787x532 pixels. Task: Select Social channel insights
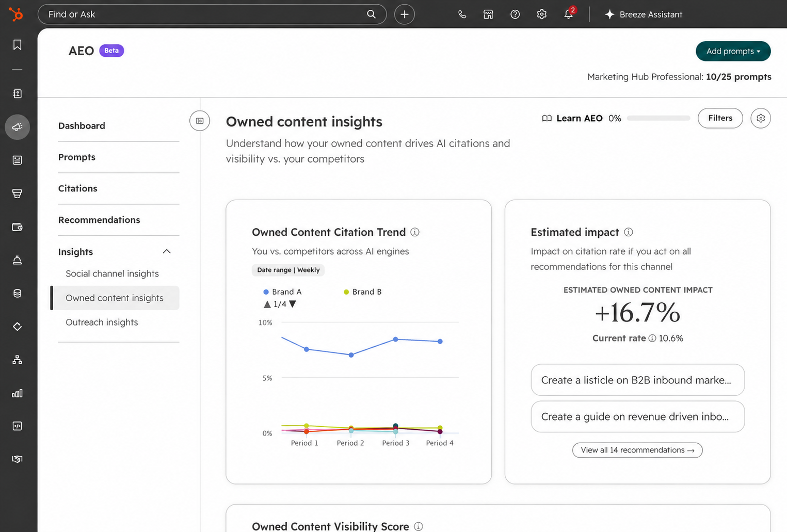pyautogui.click(x=112, y=274)
